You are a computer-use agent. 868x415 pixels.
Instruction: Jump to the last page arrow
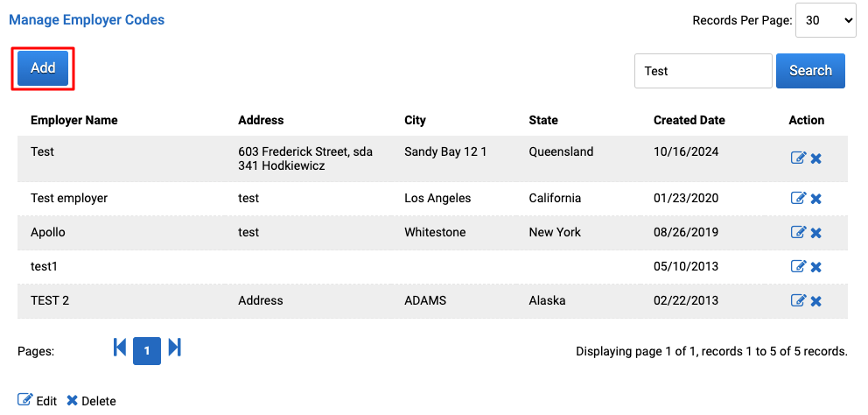pyautogui.click(x=175, y=348)
